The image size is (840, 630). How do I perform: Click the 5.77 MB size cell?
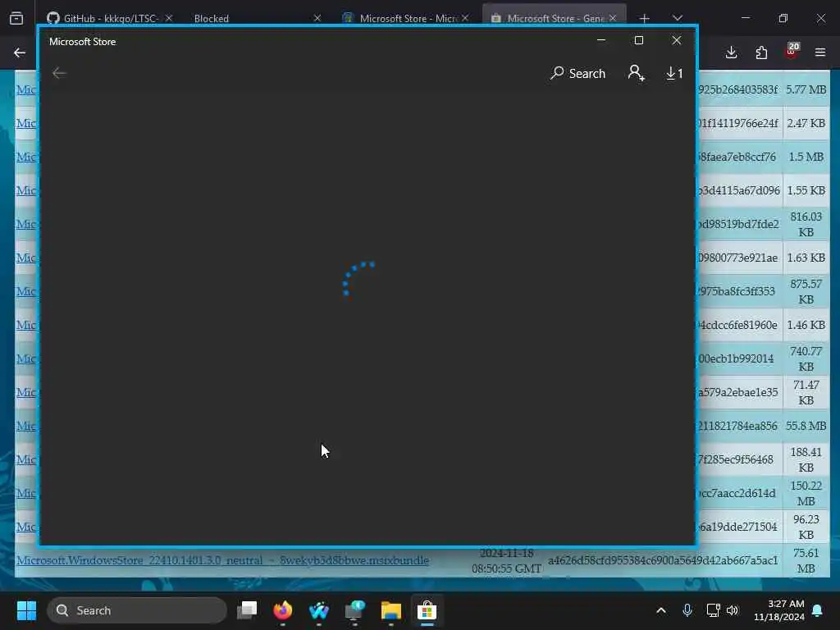pyautogui.click(x=806, y=89)
